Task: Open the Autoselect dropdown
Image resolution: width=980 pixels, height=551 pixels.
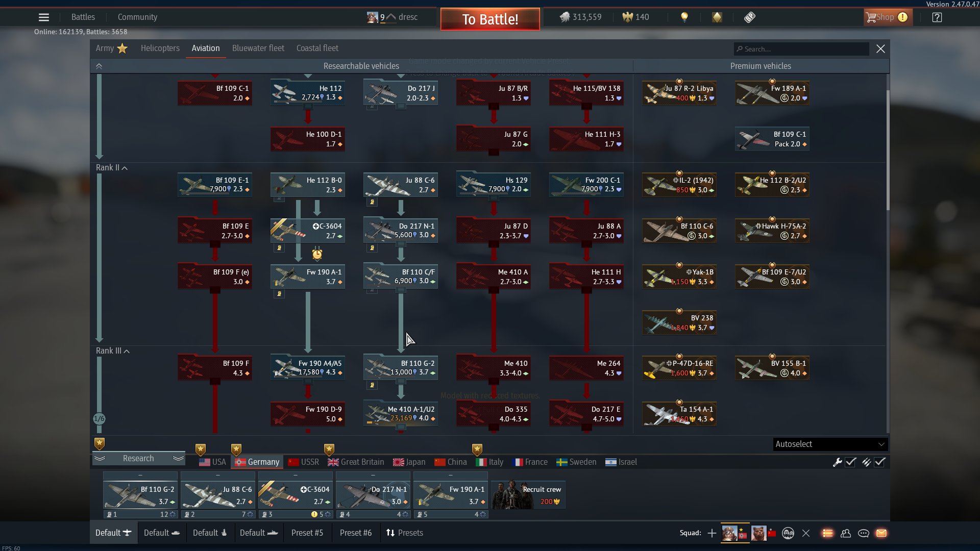Action: (x=830, y=444)
